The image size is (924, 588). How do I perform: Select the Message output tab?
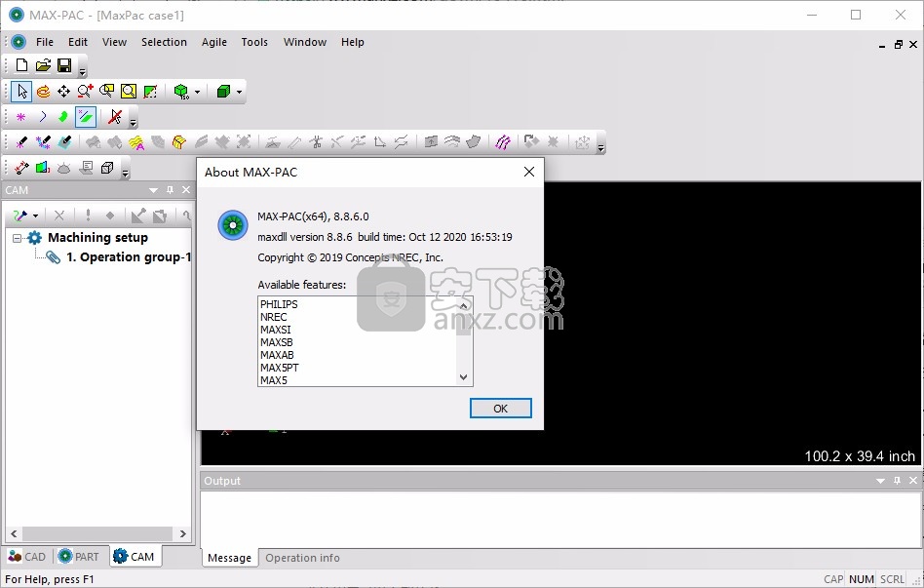click(229, 558)
